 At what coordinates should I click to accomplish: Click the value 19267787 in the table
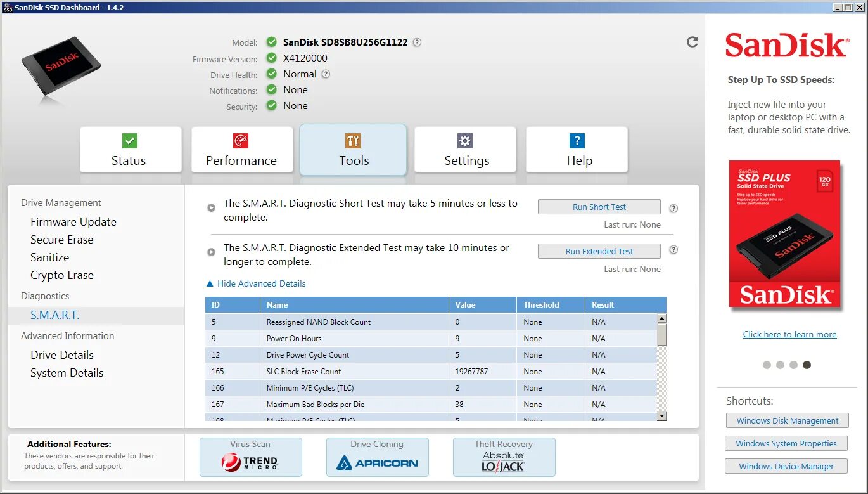click(x=471, y=372)
